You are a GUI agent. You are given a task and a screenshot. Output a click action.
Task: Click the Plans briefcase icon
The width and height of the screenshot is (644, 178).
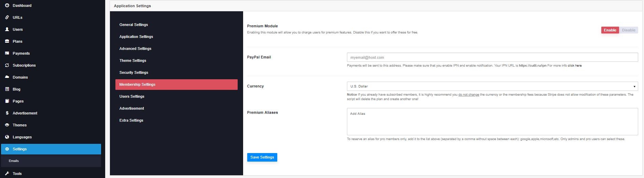[x=7, y=41]
